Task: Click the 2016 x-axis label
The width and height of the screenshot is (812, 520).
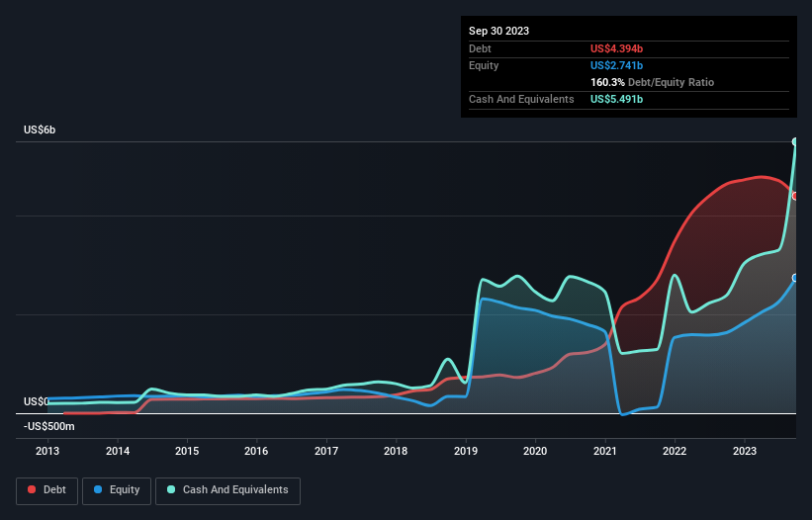Action: point(256,451)
